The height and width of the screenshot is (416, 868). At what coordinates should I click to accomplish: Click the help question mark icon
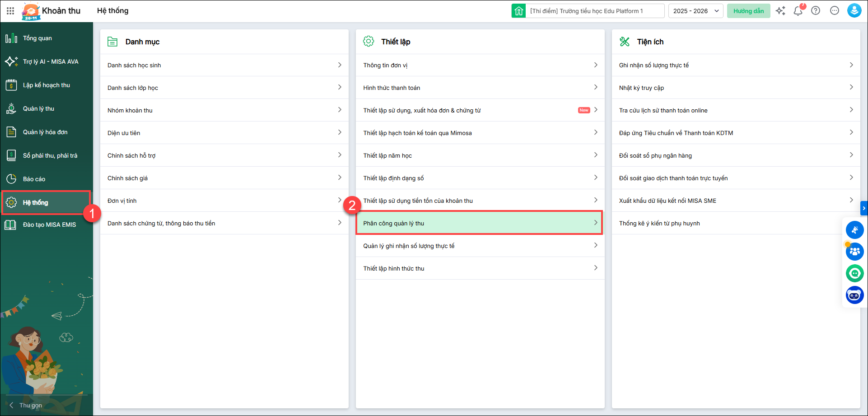tap(816, 11)
